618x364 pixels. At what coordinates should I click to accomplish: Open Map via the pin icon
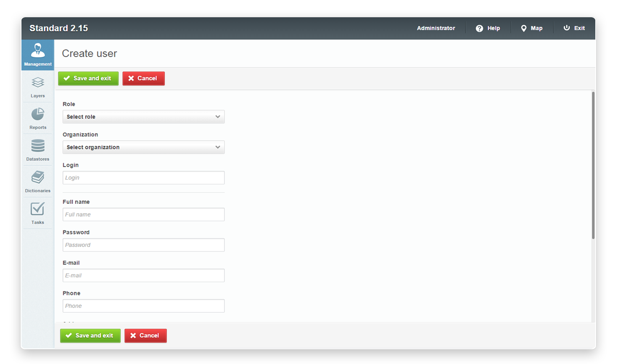[523, 28]
